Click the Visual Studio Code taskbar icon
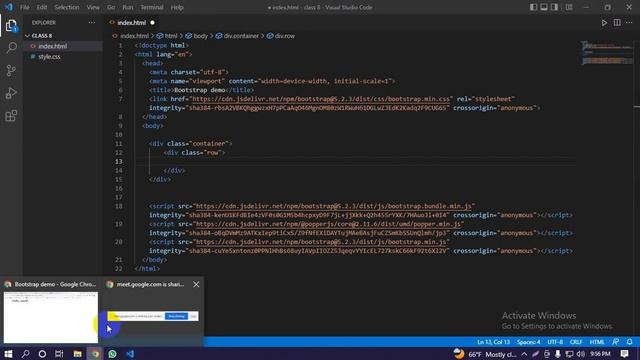Image resolution: width=640 pixels, height=360 pixels. [130, 354]
